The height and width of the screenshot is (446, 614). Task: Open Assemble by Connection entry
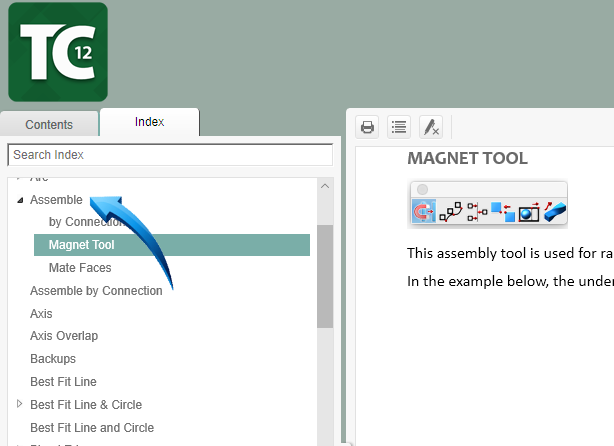click(96, 291)
